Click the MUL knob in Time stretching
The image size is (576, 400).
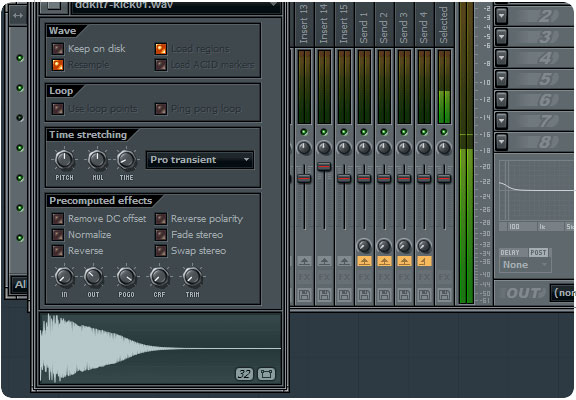(x=97, y=159)
